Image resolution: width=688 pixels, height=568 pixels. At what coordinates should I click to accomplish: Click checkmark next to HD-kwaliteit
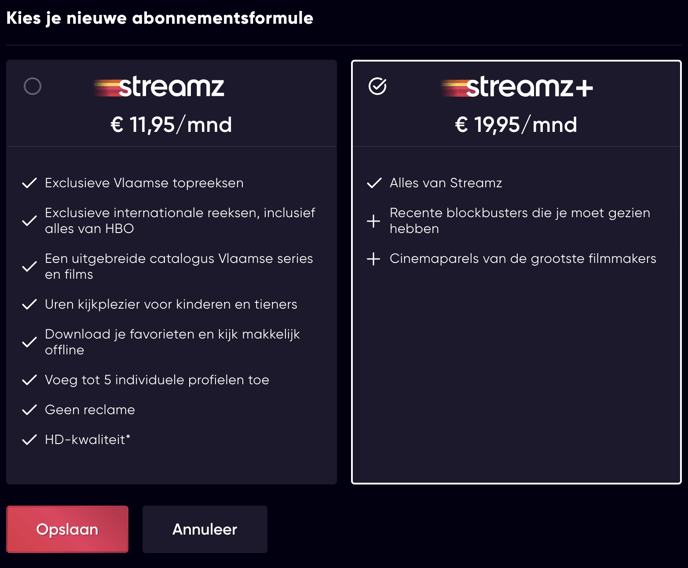coord(29,439)
